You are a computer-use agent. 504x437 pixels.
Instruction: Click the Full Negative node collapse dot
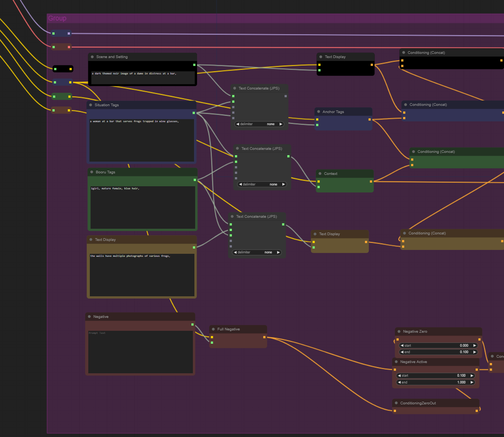click(x=213, y=329)
